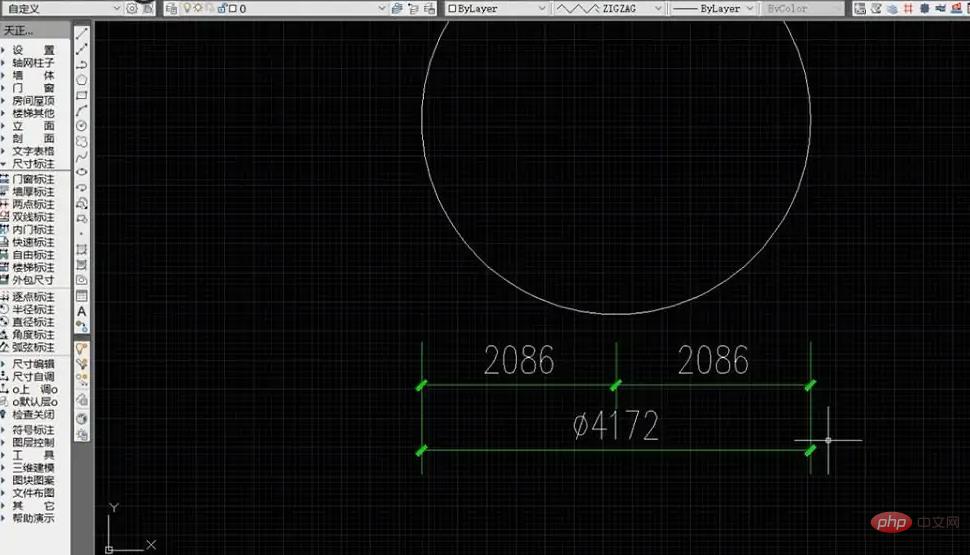Click Make object's layer current icon
This screenshot has width=970, height=555.
coord(397,8)
